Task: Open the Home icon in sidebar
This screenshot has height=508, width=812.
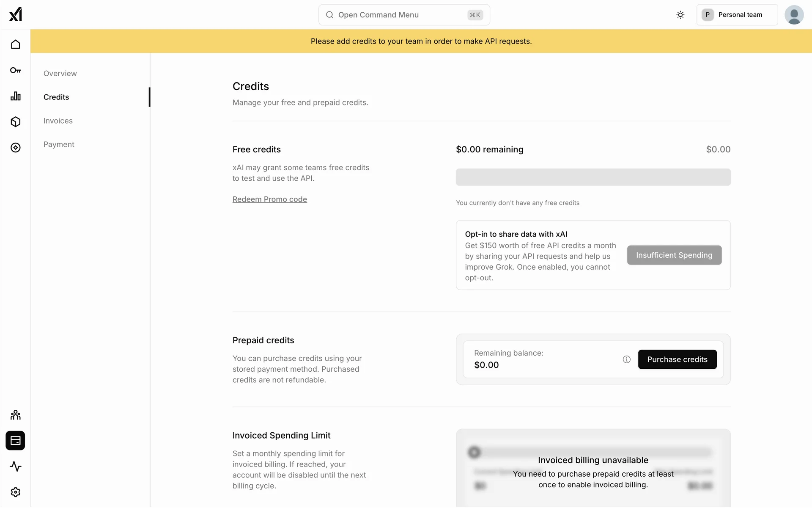Action: coord(16,44)
